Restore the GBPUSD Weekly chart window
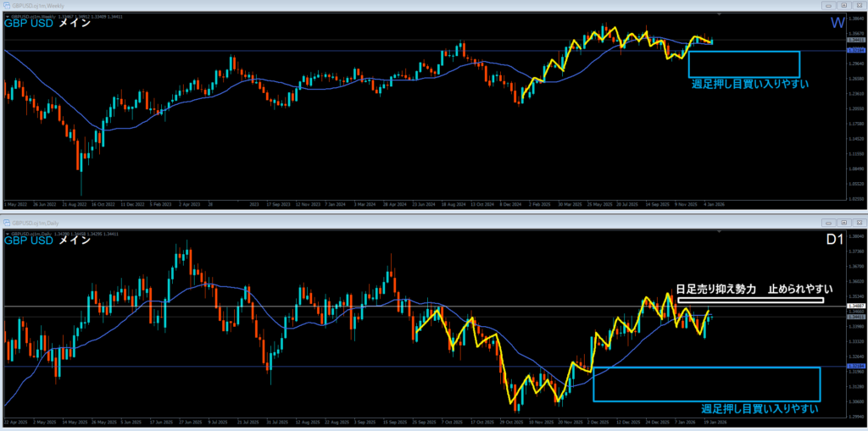 point(843,5)
